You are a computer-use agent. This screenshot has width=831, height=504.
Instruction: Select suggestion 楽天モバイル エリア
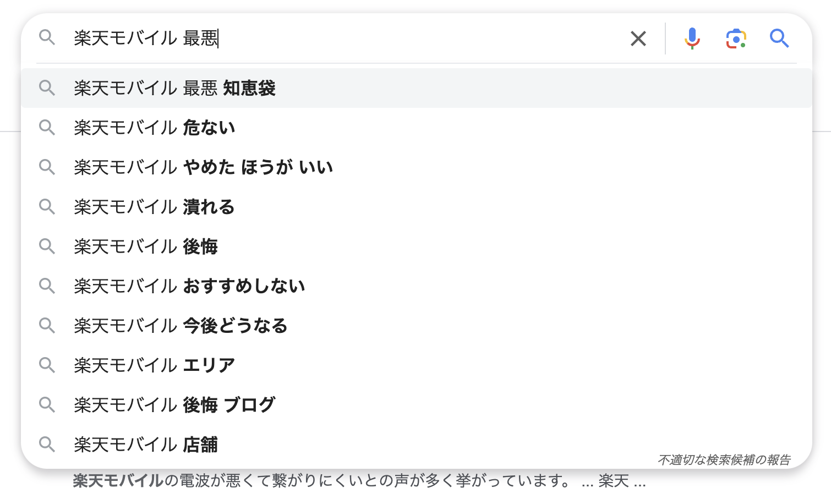click(417, 365)
